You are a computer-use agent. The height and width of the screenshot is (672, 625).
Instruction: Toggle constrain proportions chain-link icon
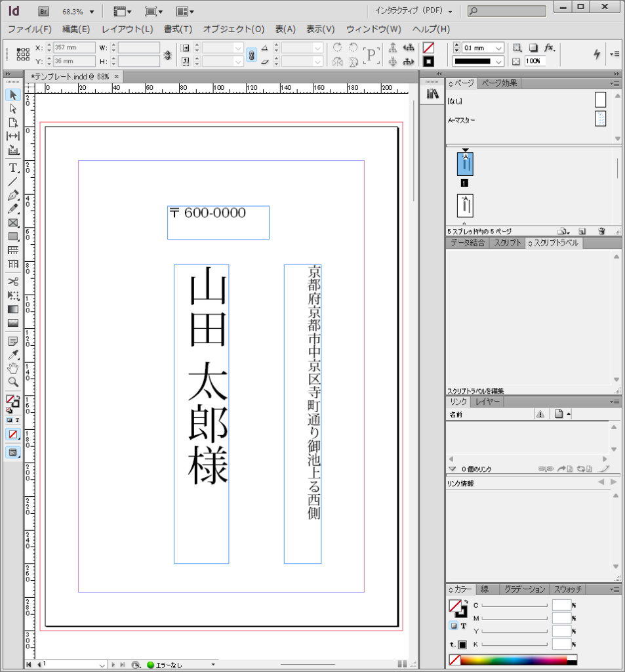pos(251,54)
